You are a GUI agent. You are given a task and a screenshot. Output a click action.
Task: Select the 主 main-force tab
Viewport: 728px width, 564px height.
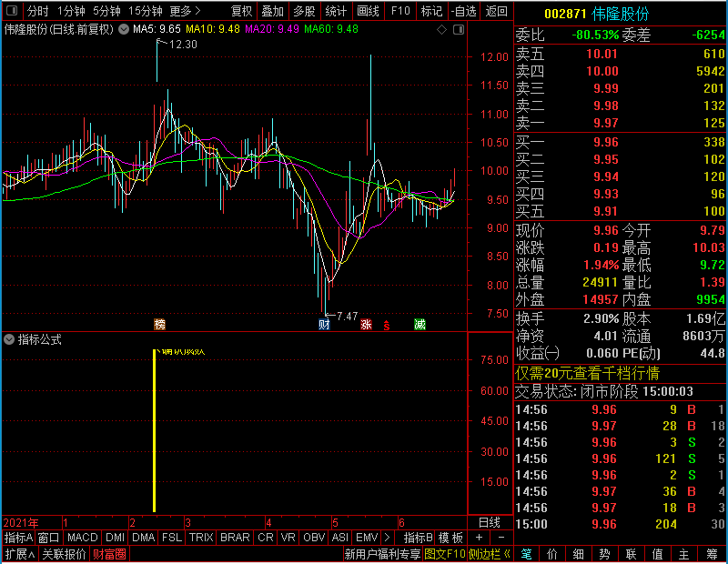point(684,554)
